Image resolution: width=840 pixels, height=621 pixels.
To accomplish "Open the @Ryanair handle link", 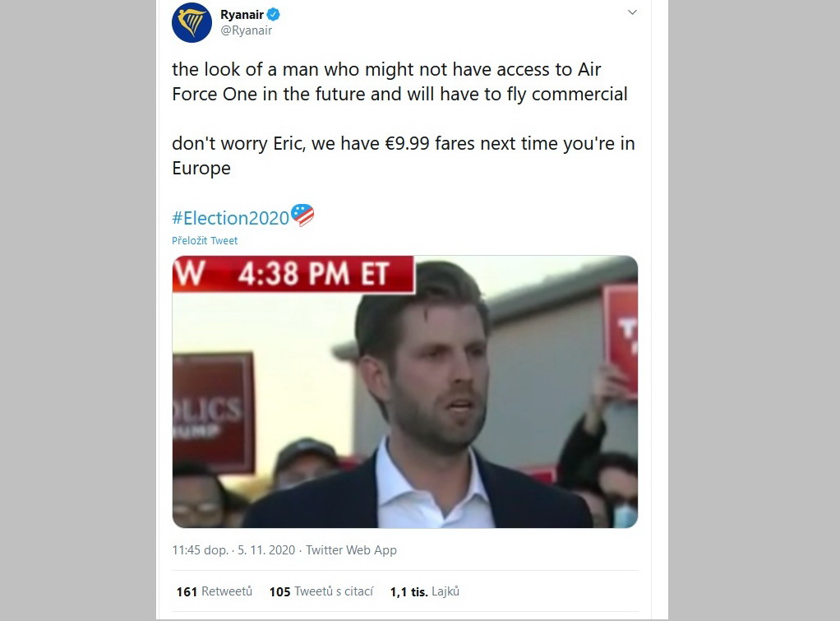I will tap(247, 30).
